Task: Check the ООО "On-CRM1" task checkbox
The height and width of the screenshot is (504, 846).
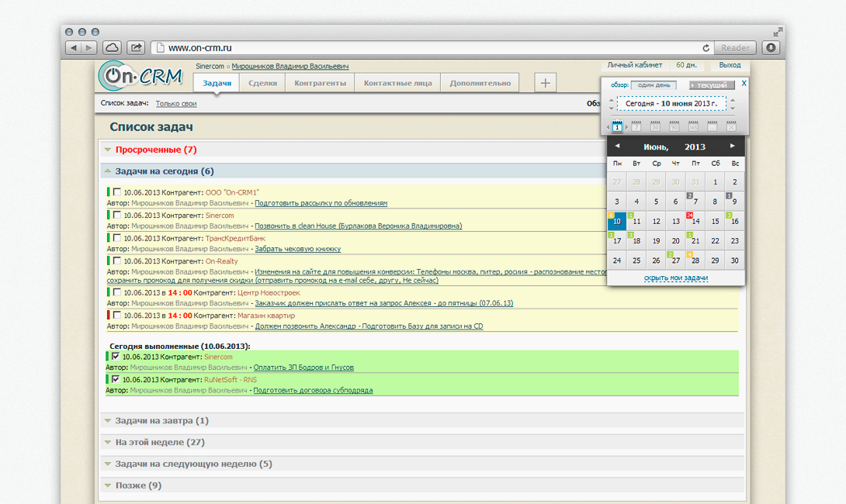Action: click(x=117, y=192)
